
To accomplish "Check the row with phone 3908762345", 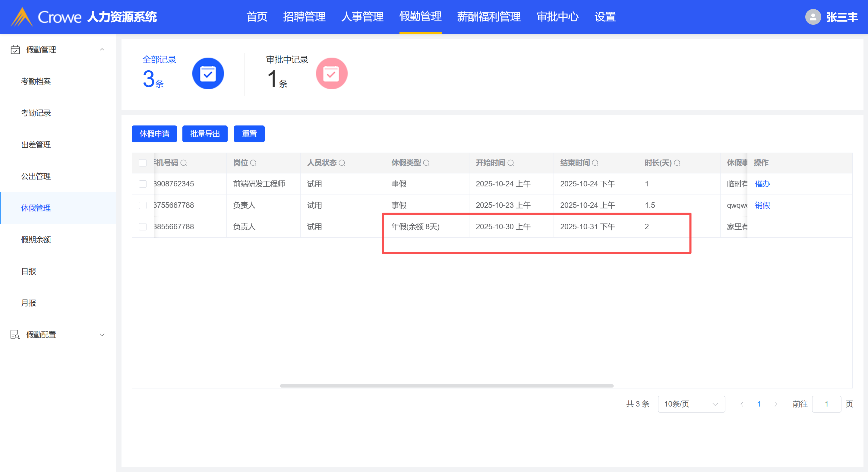I will coord(143,184).
